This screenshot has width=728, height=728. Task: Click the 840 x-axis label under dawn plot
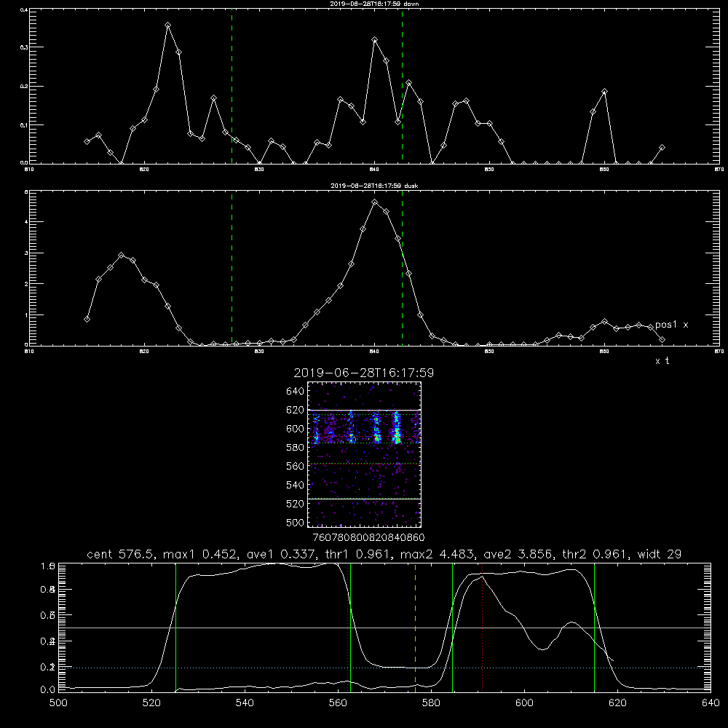click(x=375, y=170)
